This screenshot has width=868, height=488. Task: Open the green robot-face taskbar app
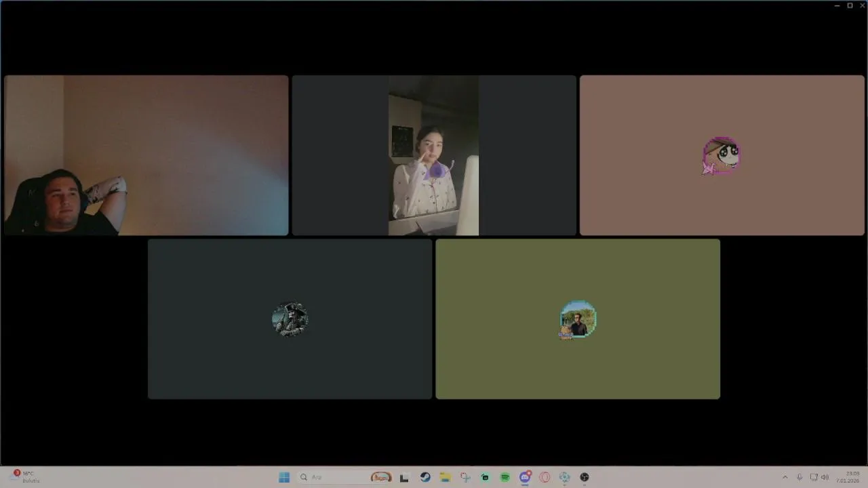[485, 477]
